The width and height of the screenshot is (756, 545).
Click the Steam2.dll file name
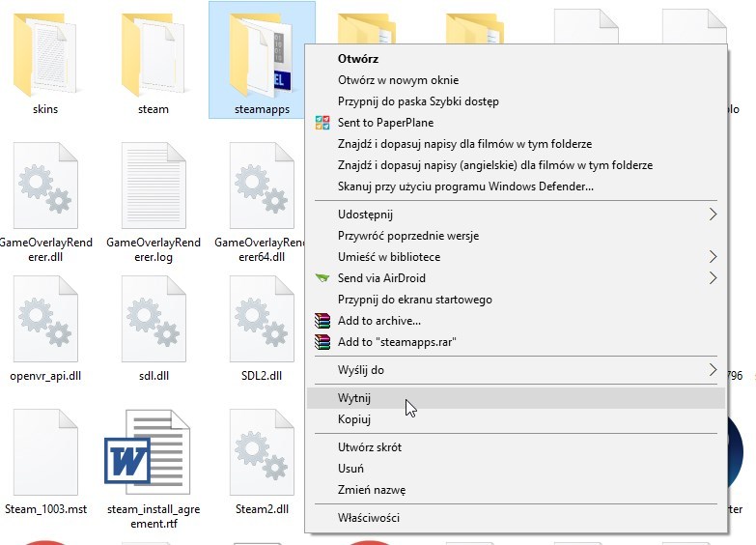click(262, 509)
